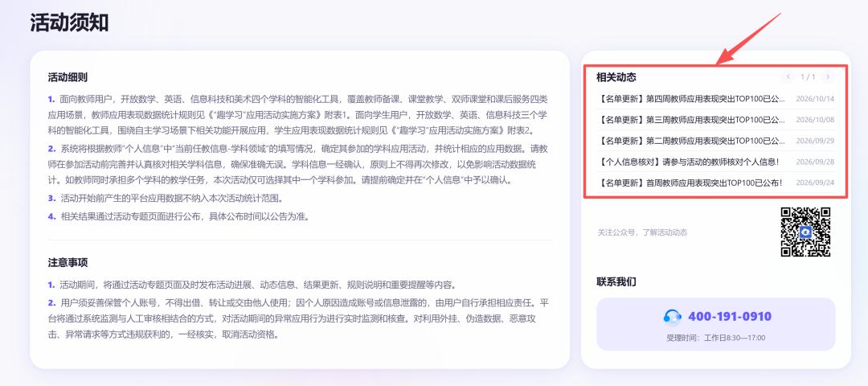Open 第三周教师应用表现突出TOP100 announcement

tap(691, 120)
